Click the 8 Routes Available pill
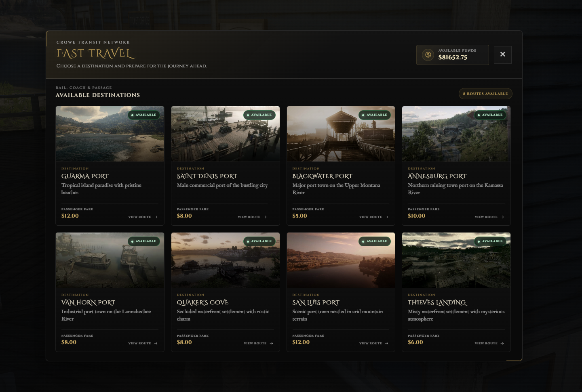Viewport: 582px width, 392px height. (x=485, y=94)
